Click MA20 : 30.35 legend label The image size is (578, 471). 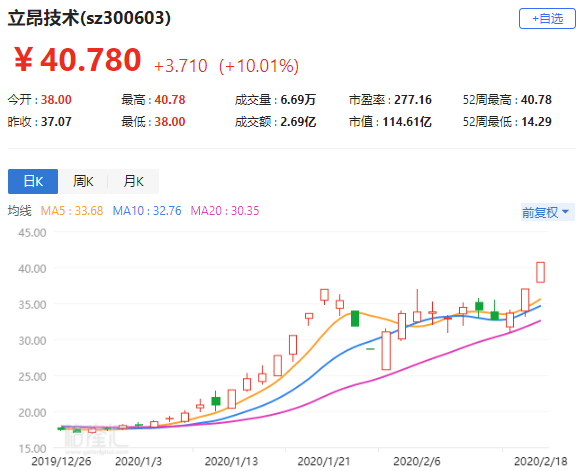point(225,211)
